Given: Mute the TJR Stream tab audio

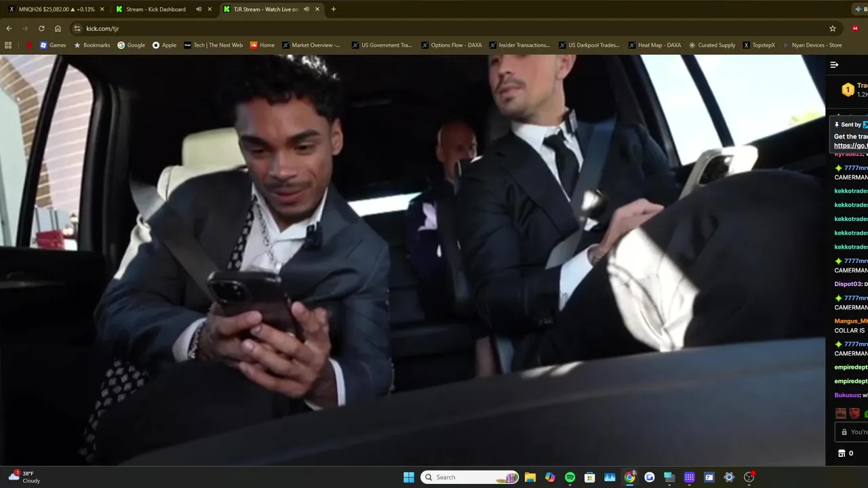Looking at the screenshot, I should coord(307,9).
